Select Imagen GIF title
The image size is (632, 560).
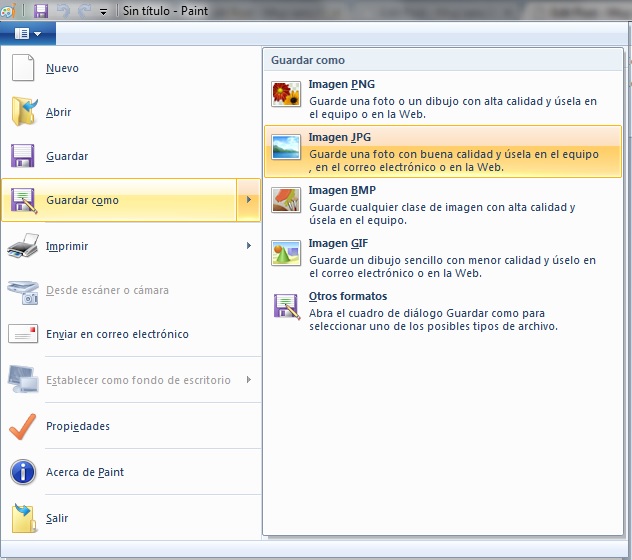tap(338, 243)
